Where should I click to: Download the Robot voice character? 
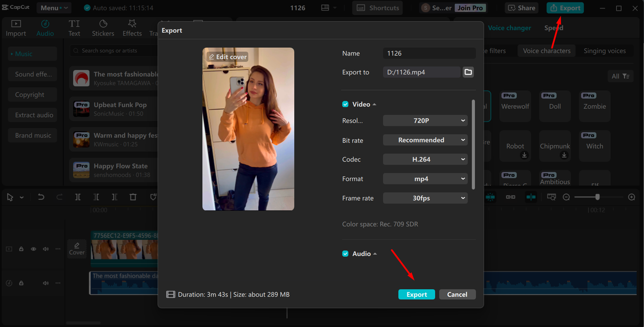(x=524, y=155)
